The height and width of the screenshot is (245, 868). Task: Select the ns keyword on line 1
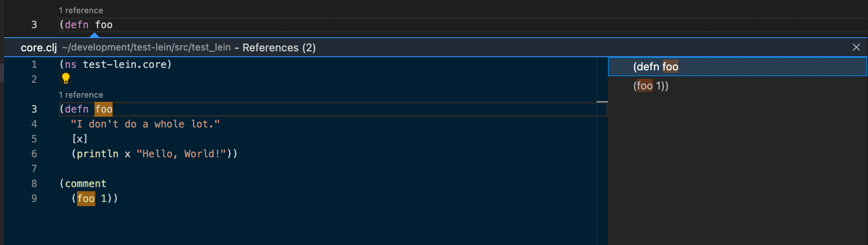70,64
